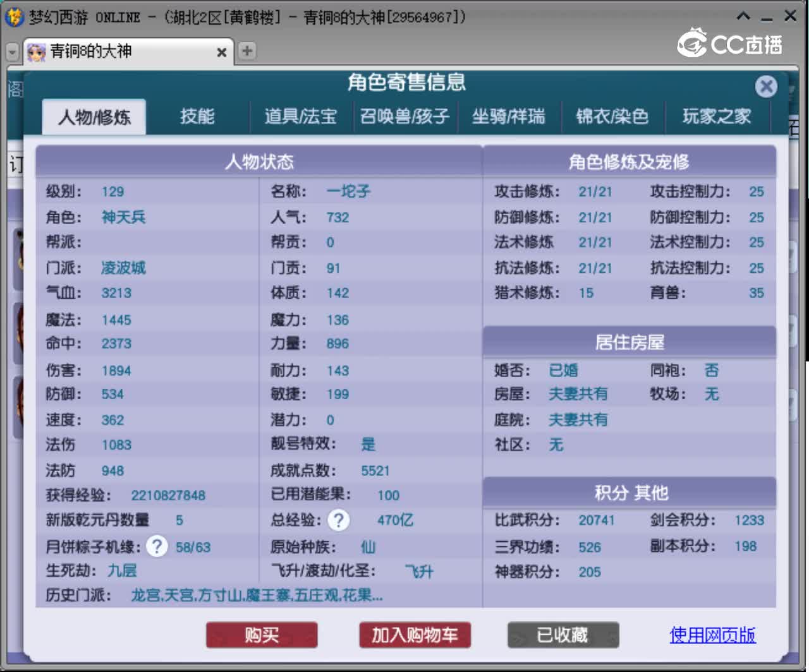Viewport: 809px width, 672px height.
Task: Click the character avatar on 青铜8的大神 tab
Action: [36, 52]
